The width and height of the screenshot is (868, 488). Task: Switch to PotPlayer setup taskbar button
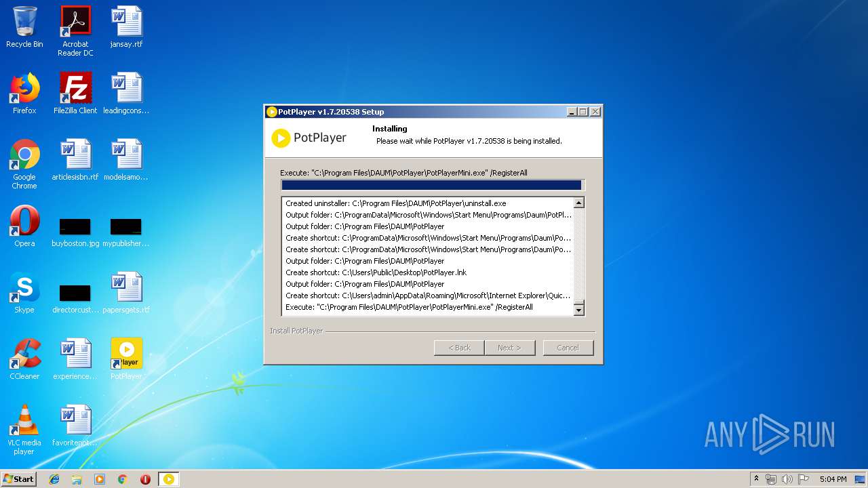tap(169, 479)
